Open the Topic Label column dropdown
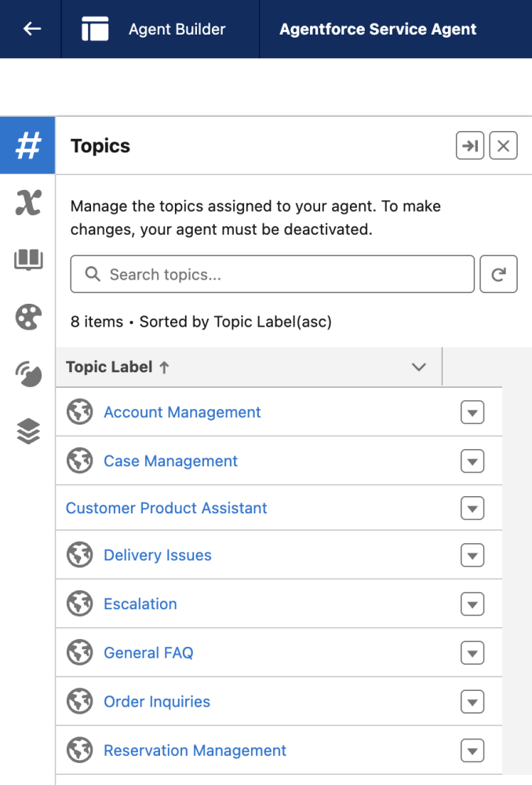532x785 pixels. click(418, 367)
